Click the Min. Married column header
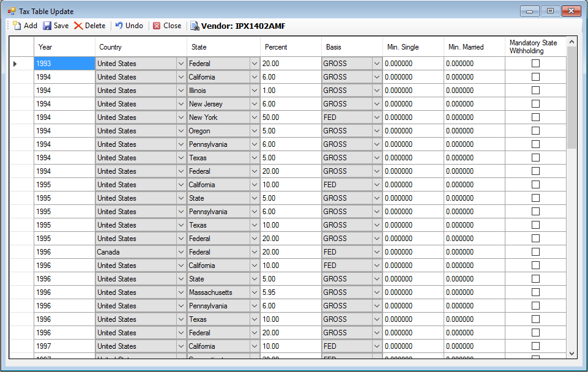Screen dimensions: 588x372 pyautogui.click(x=474, y=47)
